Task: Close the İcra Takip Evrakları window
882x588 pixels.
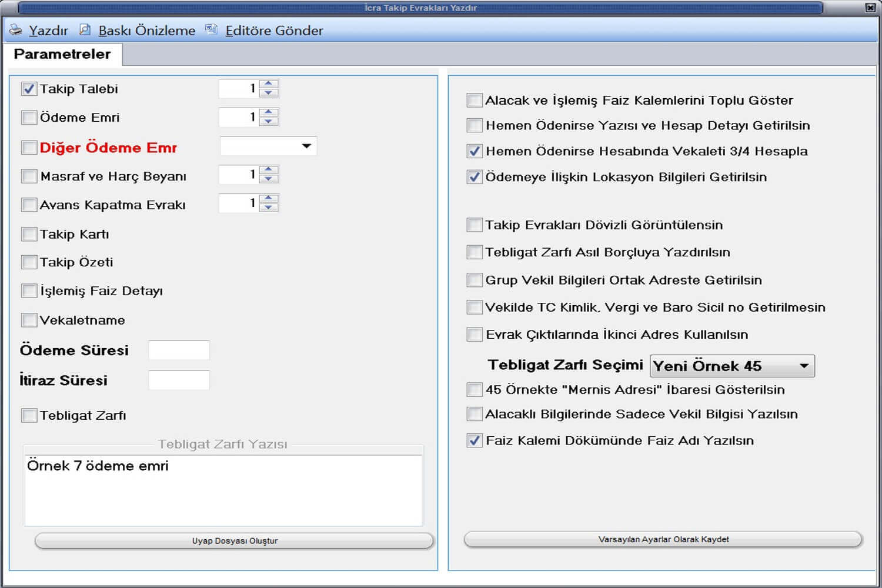Action: coord(870,8)
